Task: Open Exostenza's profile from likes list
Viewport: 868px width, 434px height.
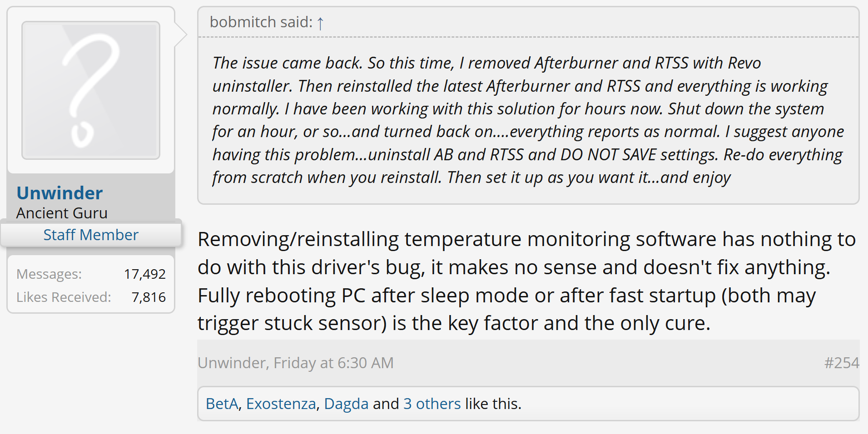Action: click(281, 404)
